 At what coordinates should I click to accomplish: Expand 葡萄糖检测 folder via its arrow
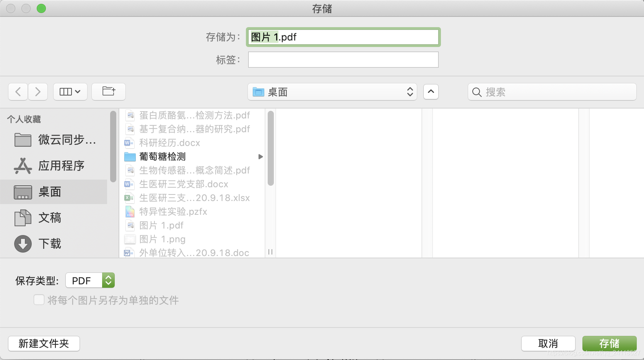[x=260, y=157]
